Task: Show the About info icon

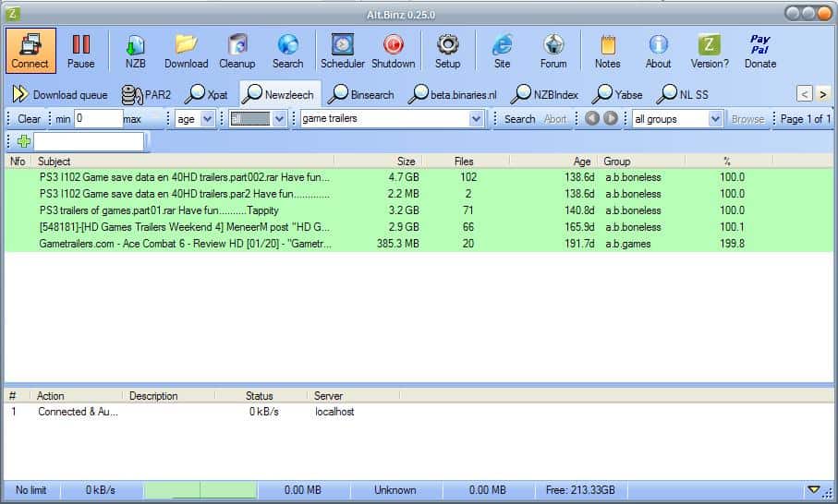Action: 658,51
